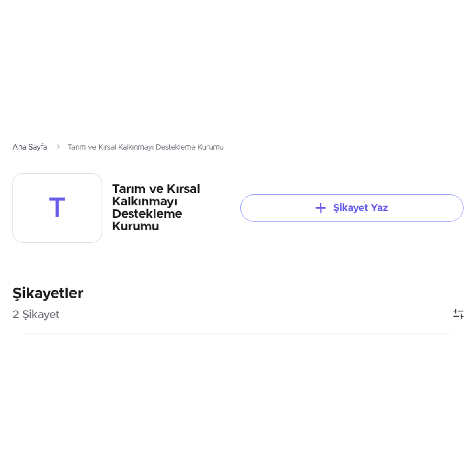This screenshot has height=476, width=476.
Task: Click the breadcrumb chevron separator arrow
Action: tap(58, 147)
